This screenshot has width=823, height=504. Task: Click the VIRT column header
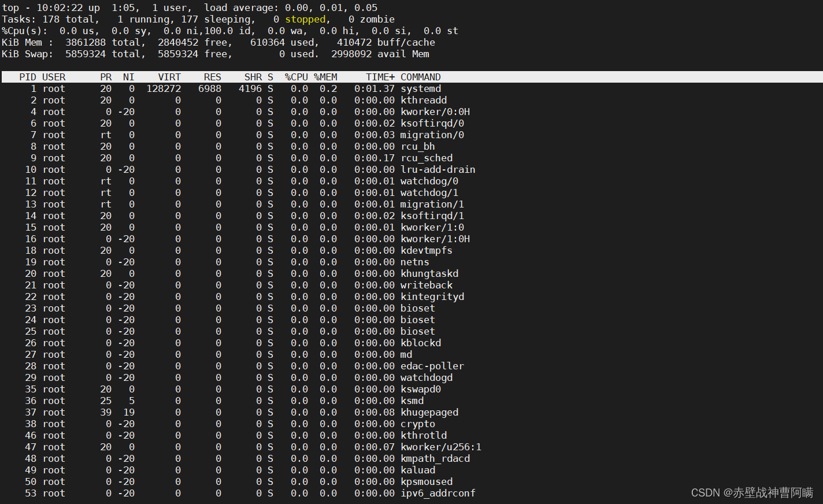pyautogui.click(x=169, y=77)
